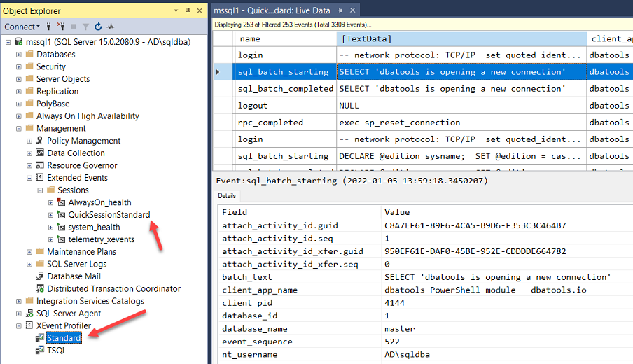Click the Policy Management icon
The height and width of the screenshot is (364, 633).
[39, 141]
